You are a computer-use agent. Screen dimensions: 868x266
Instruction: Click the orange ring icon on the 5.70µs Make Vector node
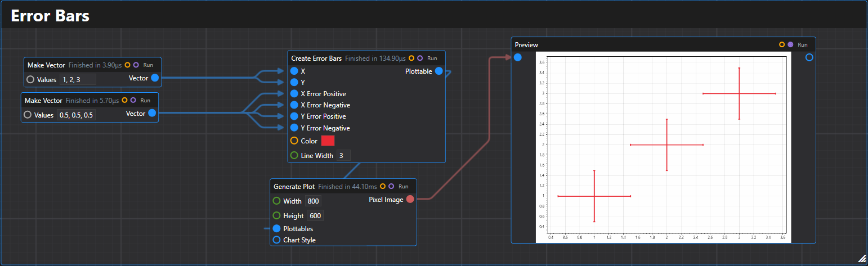124,101
